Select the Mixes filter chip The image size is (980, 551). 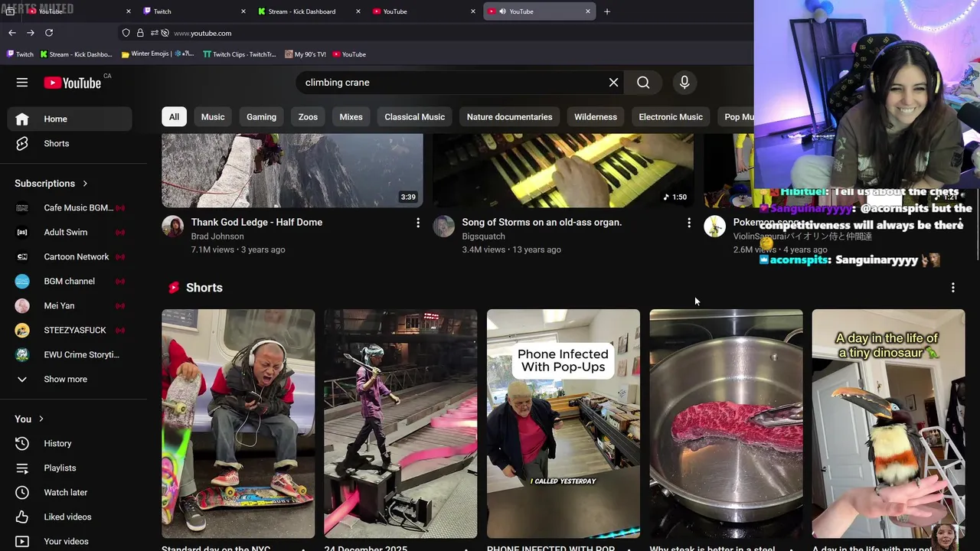(351, 117)
